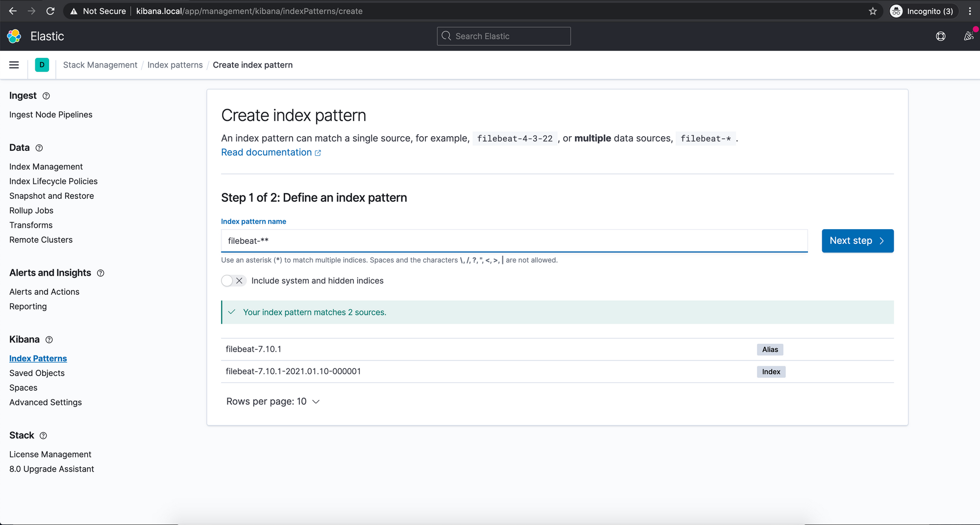Select Index Patterns in the sidebar
Viewport: 980px width, 525px height.
[x=38, y=358]
